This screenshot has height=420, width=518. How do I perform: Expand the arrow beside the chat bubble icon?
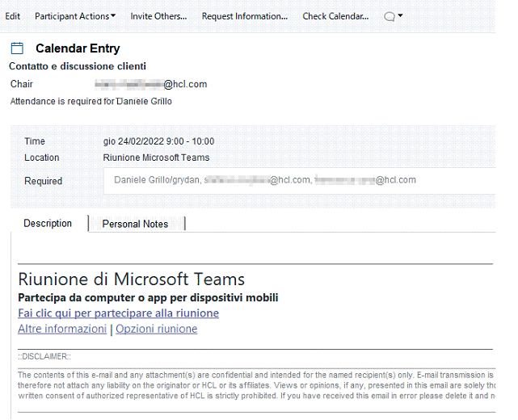tap(400, 15)
